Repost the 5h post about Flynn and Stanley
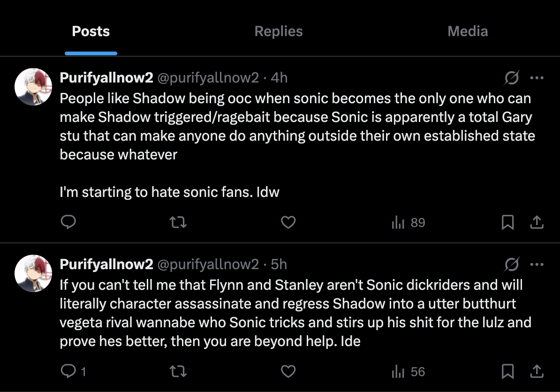The width and height of the screenshot is (560, 392). pos(178,372)
